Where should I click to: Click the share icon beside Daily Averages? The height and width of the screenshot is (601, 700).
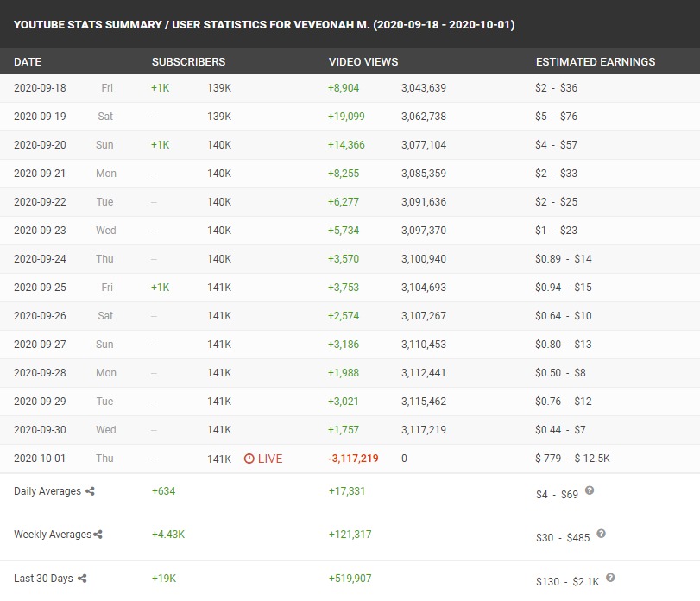90,491
